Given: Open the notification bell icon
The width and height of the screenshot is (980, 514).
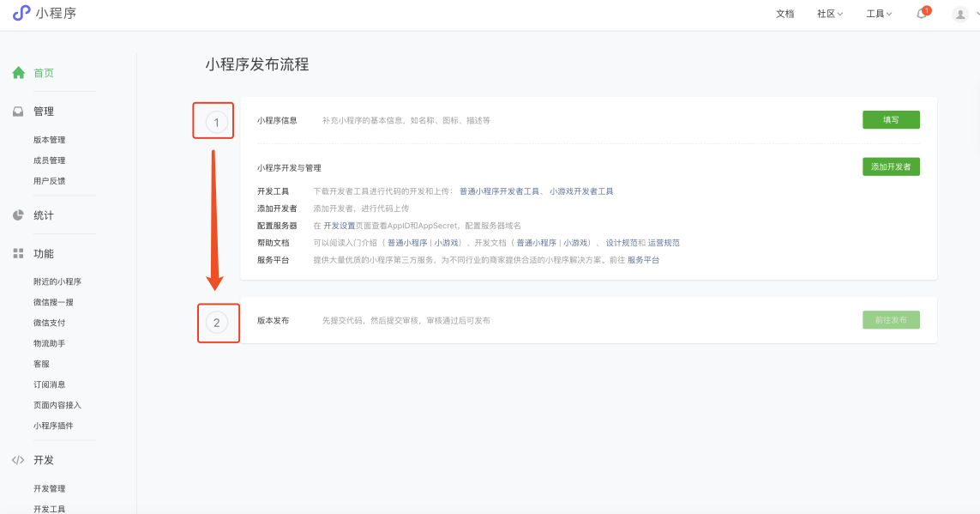Looking at the screenshot, I should pyautogui.click(x=922, y=14).
